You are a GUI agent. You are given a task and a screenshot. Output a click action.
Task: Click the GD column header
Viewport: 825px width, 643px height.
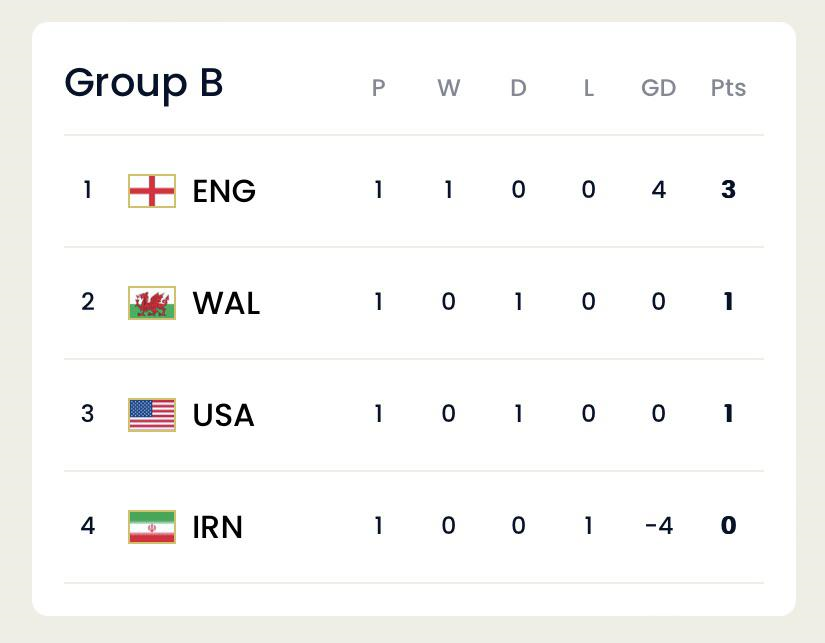pos(658,88)
